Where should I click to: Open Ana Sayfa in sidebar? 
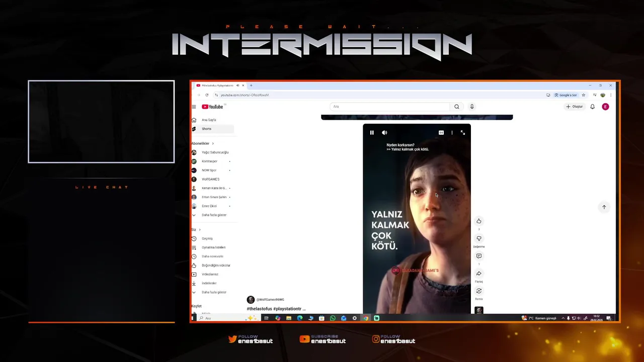pos(212,120)
